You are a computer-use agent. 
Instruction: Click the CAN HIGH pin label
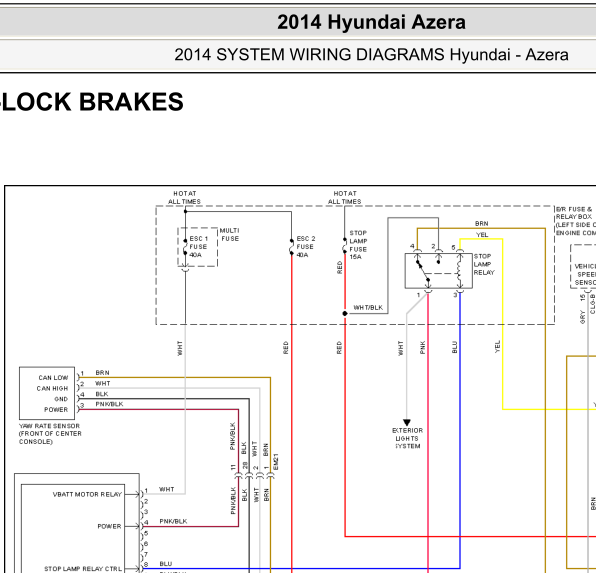point(52,388)
